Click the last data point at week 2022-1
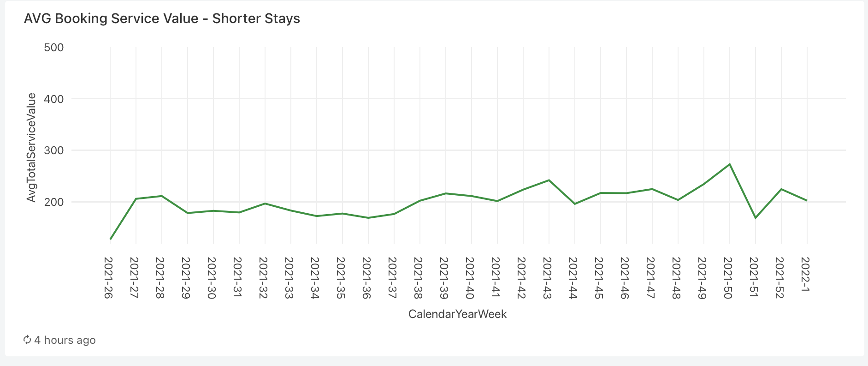The image size is (868, 366). [807, 200]
